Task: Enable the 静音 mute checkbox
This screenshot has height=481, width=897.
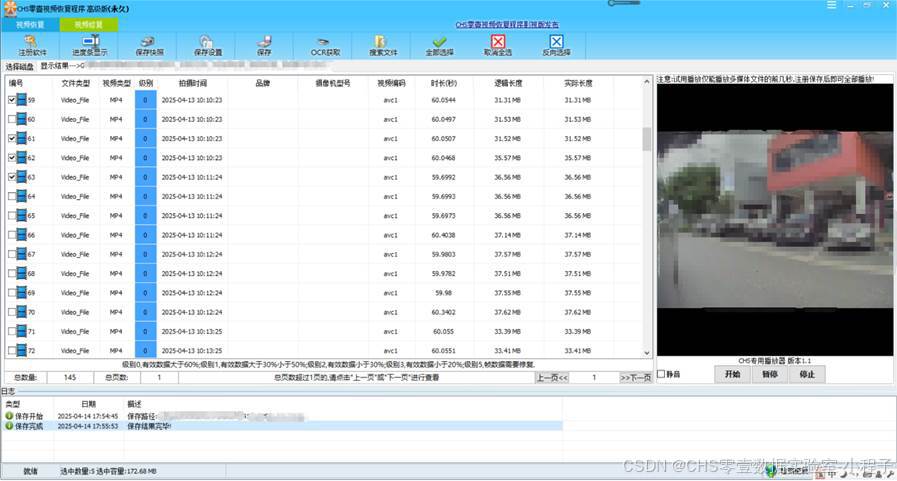Action: 661,374
